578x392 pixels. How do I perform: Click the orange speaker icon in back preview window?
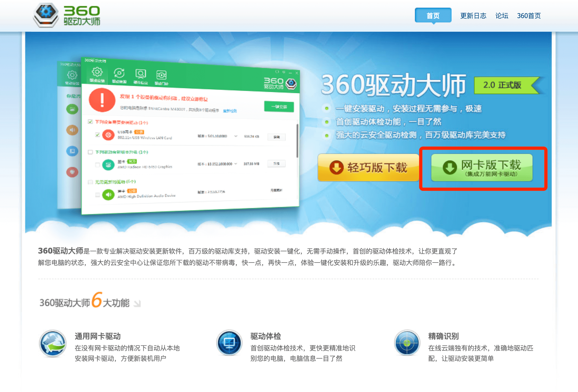[72, 130]
